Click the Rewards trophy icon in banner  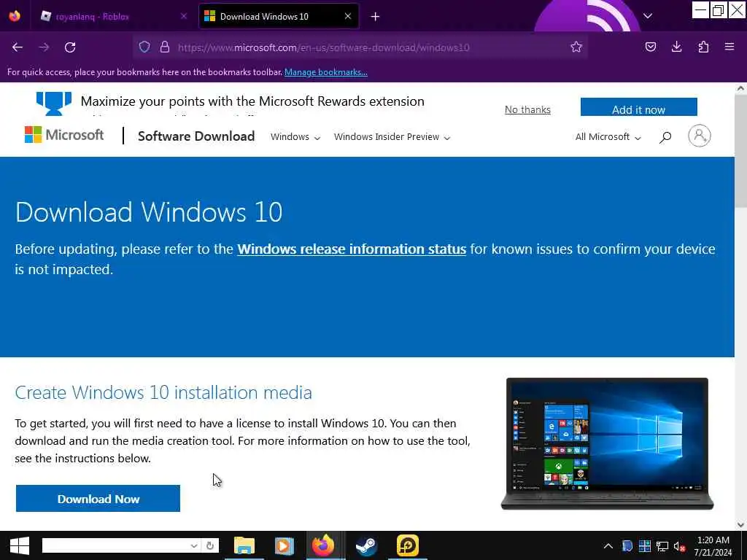(x=54, y=104)
